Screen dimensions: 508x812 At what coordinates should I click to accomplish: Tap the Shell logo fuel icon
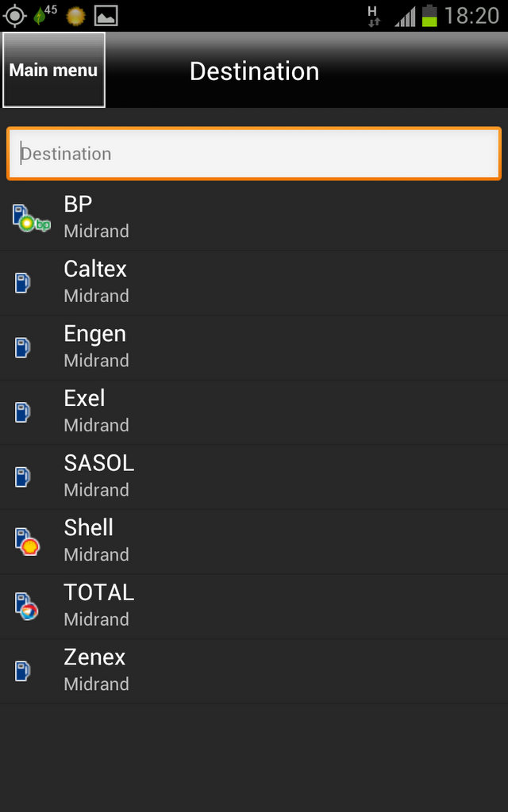27,542
